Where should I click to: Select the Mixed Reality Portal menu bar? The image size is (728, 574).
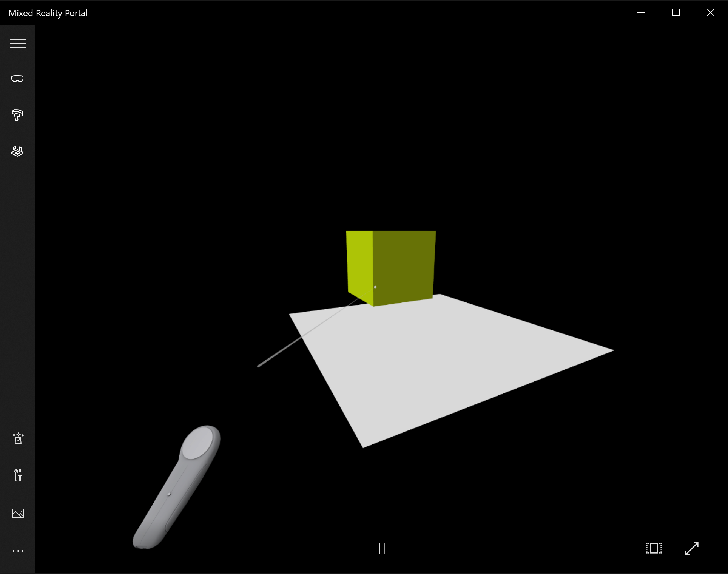tap(17, 43)
